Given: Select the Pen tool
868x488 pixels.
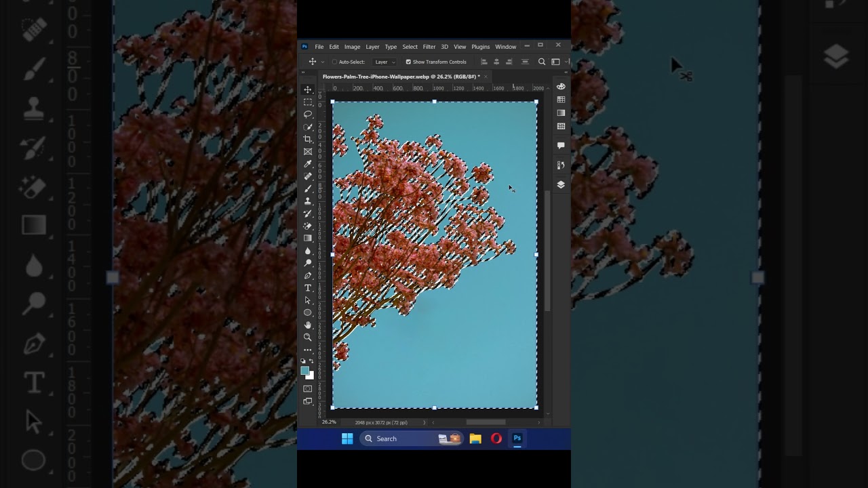Looking at the screenshot, I should (x=308, y=275).
